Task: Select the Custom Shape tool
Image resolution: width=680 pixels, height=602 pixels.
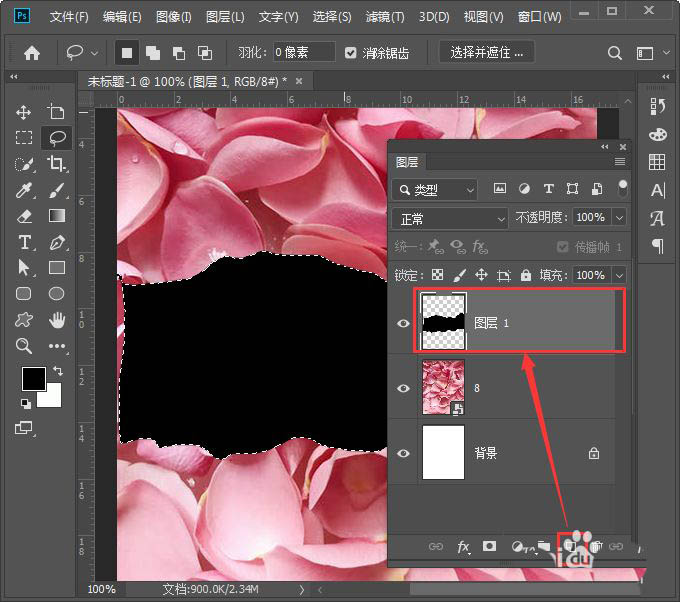Action: click(23, 320)
